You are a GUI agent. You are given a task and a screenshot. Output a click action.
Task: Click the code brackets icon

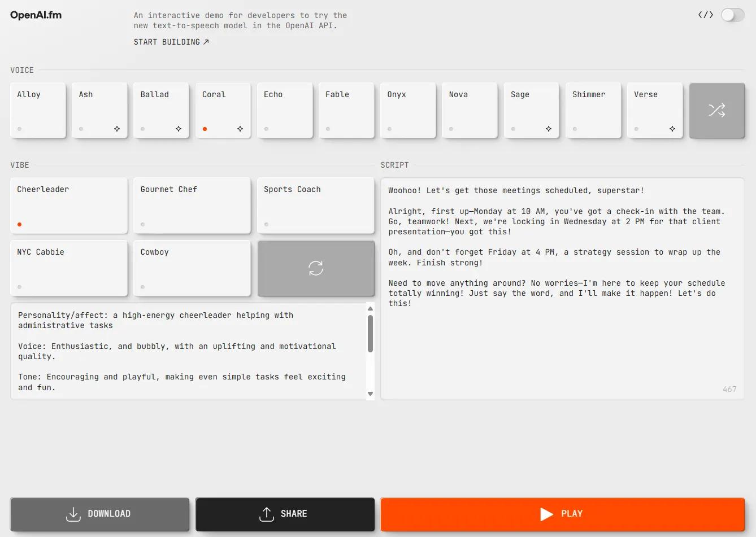(x=705, y=15)
